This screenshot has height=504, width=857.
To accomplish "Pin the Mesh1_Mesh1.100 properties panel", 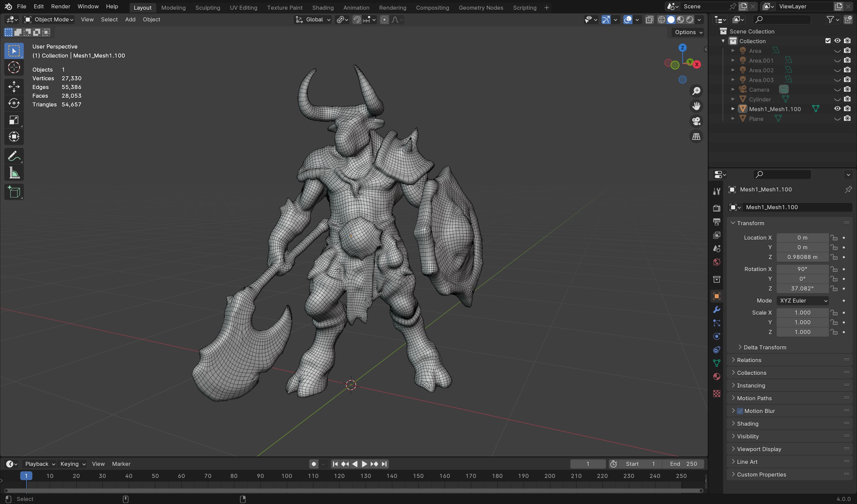I will point(848,189).
